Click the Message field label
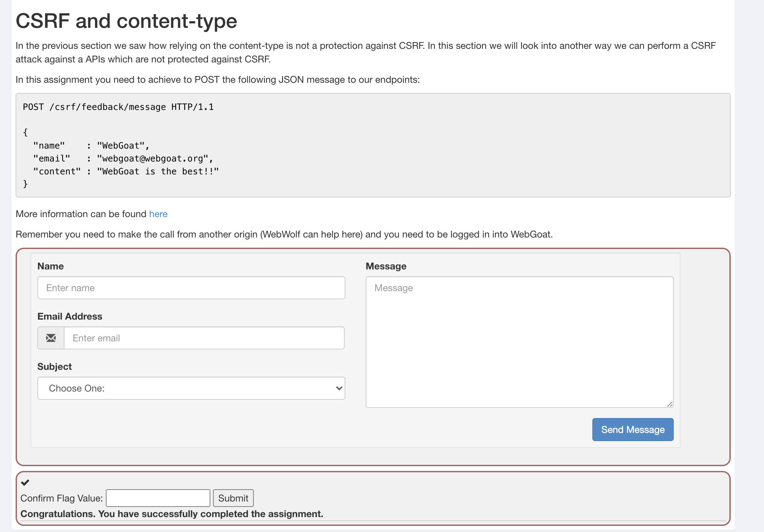The width and height of the screenshot is (764, 532). click(x=386, y=266)
